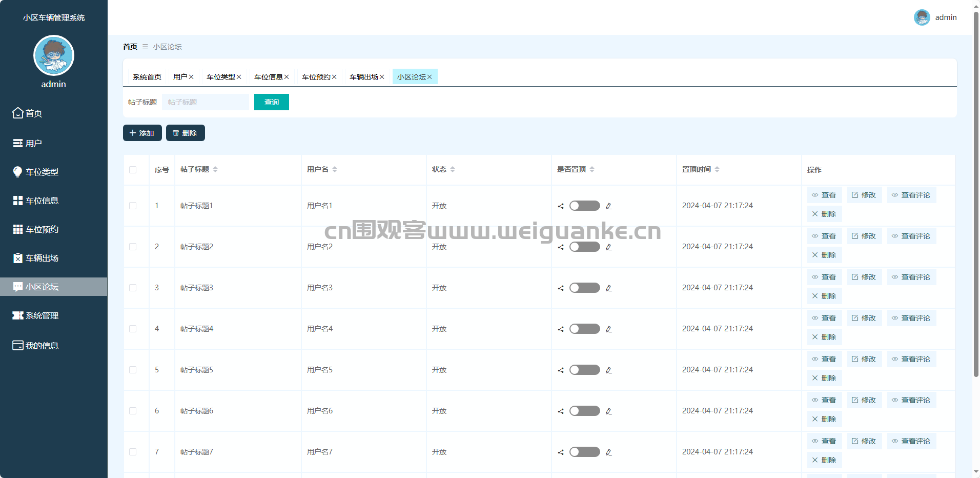This screenshot has height=478, width=980.
Task: Toggle the 是否置顶 switch for 帖子标题1
Action: tap(584, 206)
